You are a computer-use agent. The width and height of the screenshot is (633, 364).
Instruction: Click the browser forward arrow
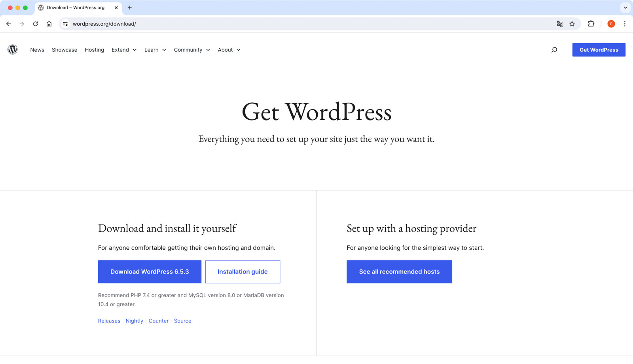(22, 24)
